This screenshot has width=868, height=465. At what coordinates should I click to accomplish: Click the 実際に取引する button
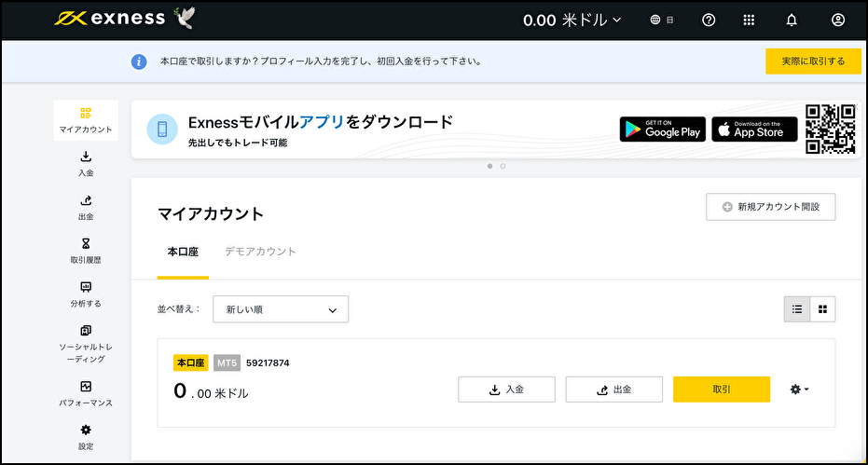click(x=813, y=61)
